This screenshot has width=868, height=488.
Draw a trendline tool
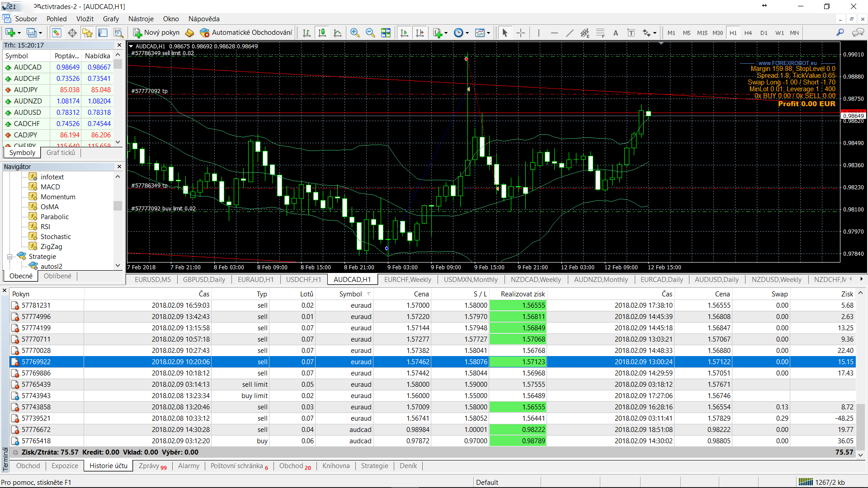[570, 33]
